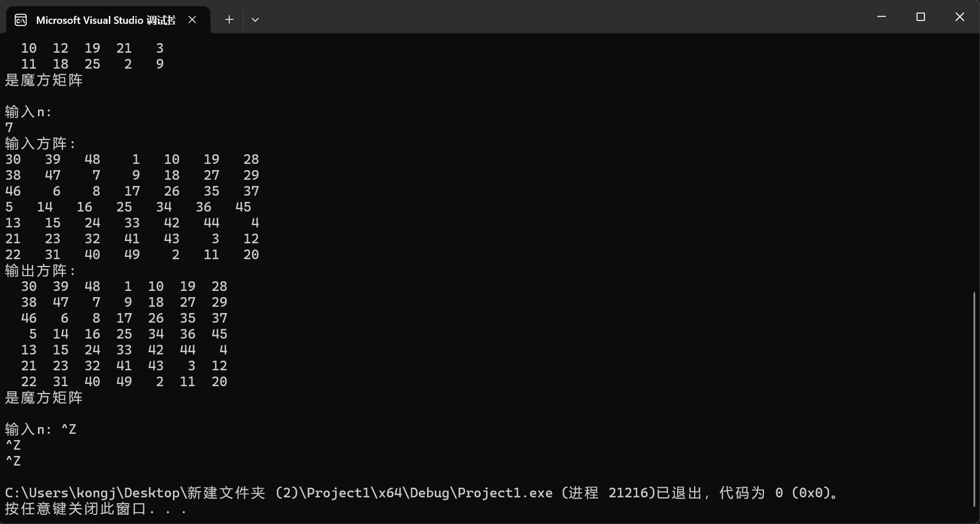This screenshot has width=980, height=524.
Task: Click the '输入n:' prompt above 7
Action: click(x=28, y=112)
